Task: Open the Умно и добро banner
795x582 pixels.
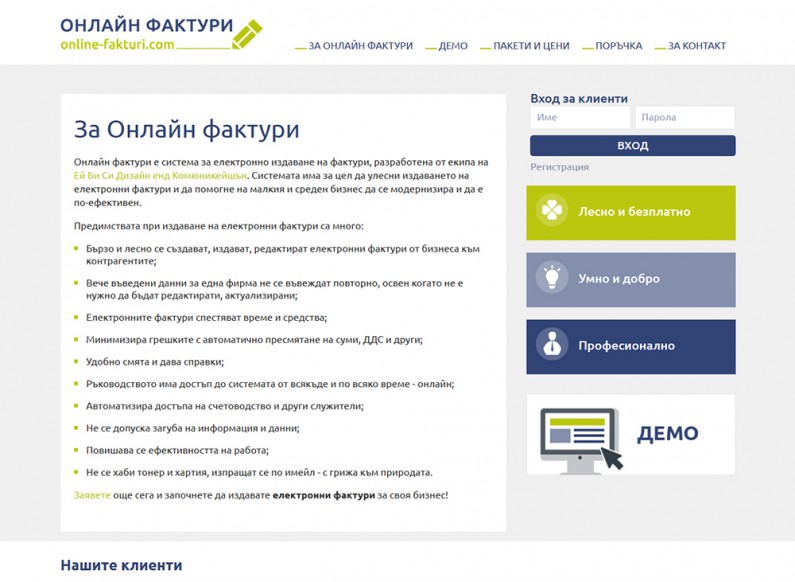Action: click(631, 280)
